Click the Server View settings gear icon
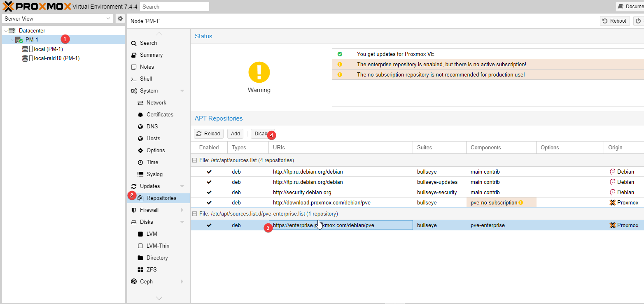Viewport: 644px width, 304px height. click(120, 19)
